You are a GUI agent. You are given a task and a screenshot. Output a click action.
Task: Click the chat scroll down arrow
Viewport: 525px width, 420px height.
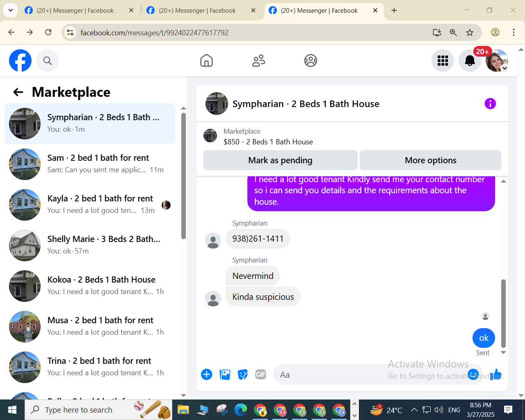pyautogui.click(x=503, y=353)
